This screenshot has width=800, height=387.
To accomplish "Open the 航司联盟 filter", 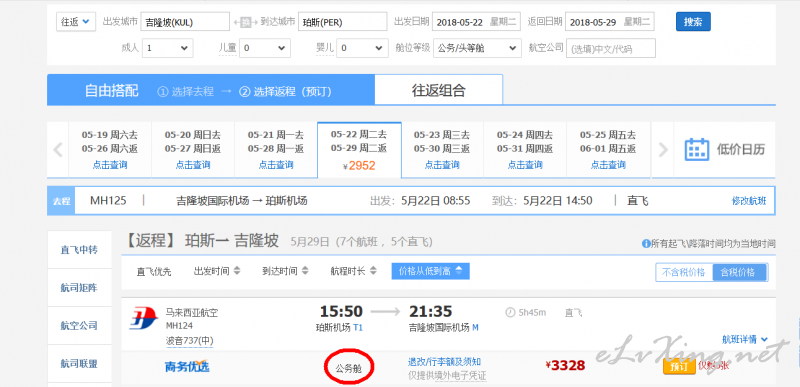I will pos(79,364).
